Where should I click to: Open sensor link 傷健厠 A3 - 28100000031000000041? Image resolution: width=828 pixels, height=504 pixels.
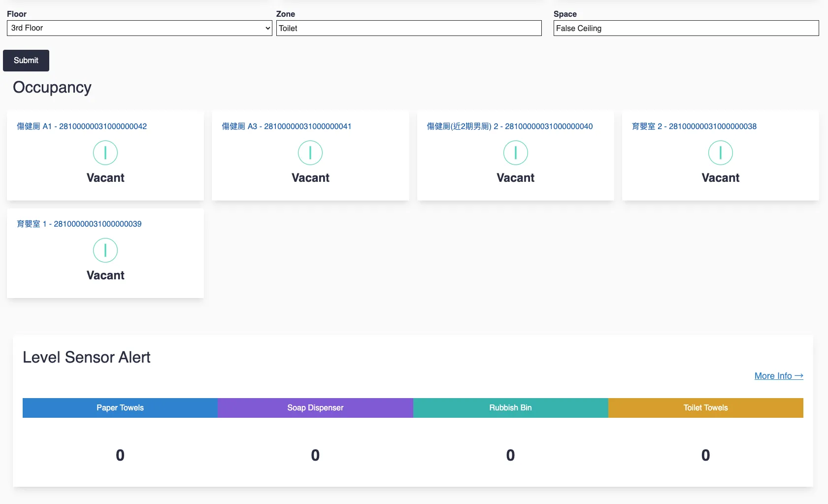tap(287, 126)
